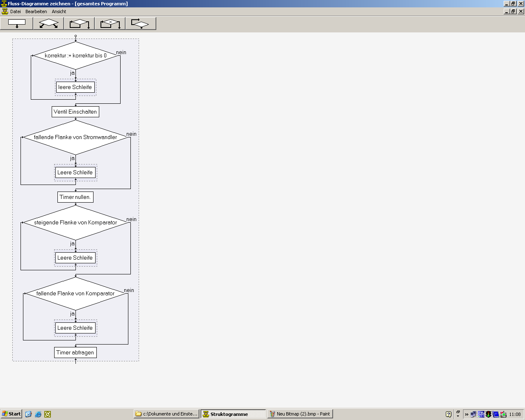
Task: Select 'fallende Flanke von Stromwandler' diamond
Action: coord(75,137)
